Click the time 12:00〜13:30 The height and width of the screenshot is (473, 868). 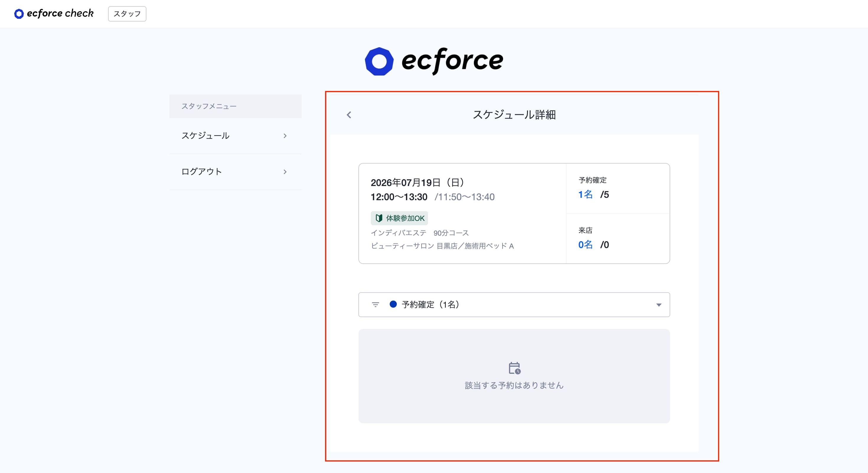pos(399,197)
